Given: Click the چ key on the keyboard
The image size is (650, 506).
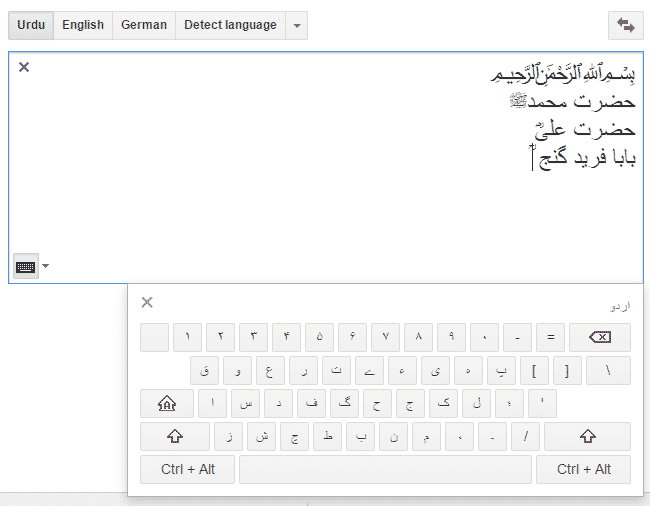Looking at the screenshot, I should [x=294, y=436].
